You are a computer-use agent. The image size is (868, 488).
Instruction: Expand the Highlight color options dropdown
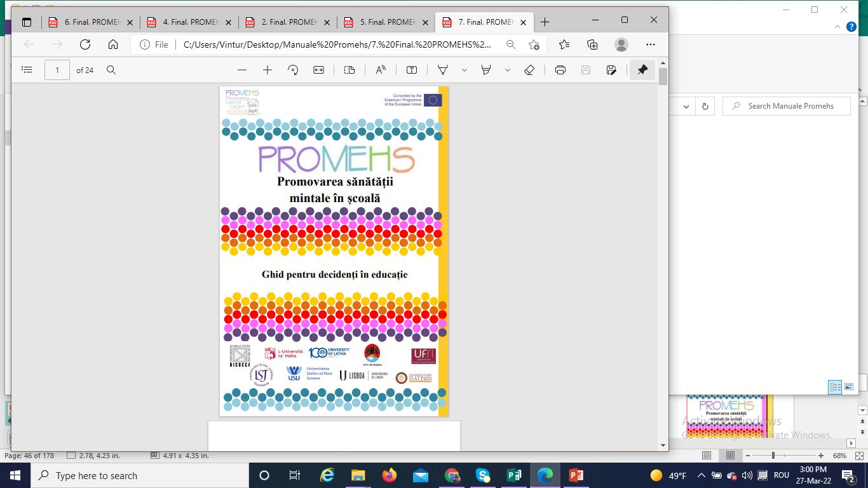[508, 70]
